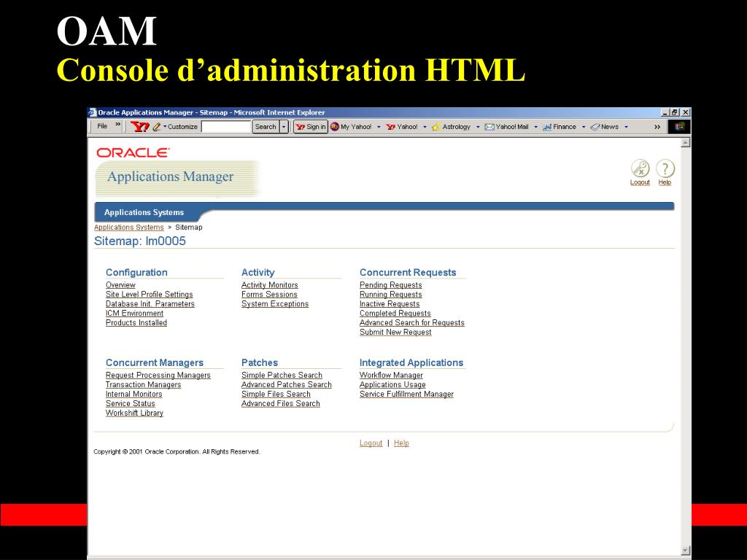Open ICM Environment link
747x560 pixels.
coord(134,314)
